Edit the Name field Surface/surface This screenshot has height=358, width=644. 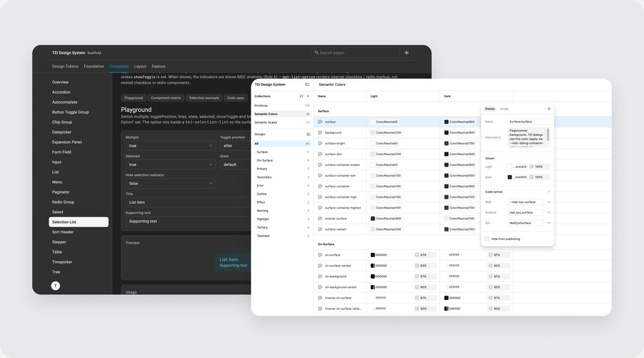[529, 122]
